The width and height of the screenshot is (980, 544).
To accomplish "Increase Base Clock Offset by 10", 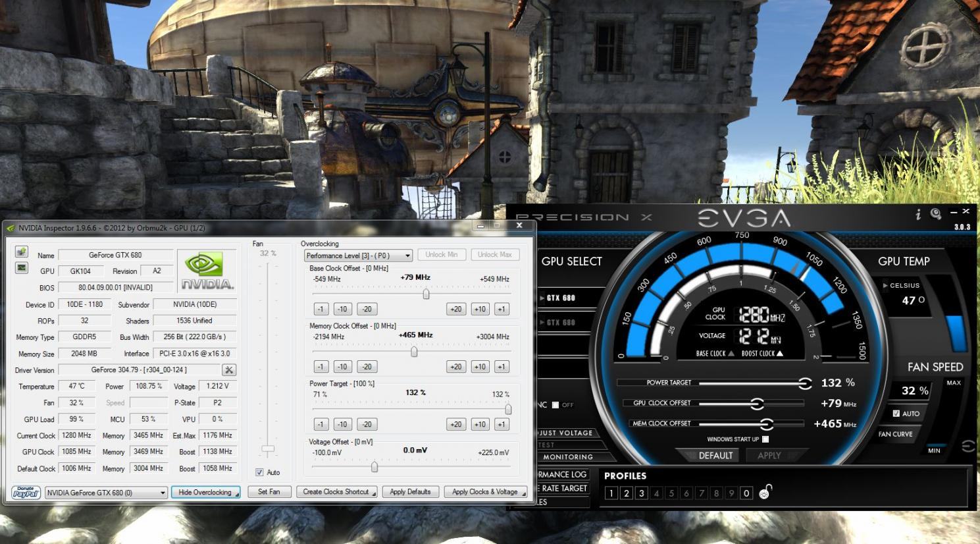I will coord(480,309).
